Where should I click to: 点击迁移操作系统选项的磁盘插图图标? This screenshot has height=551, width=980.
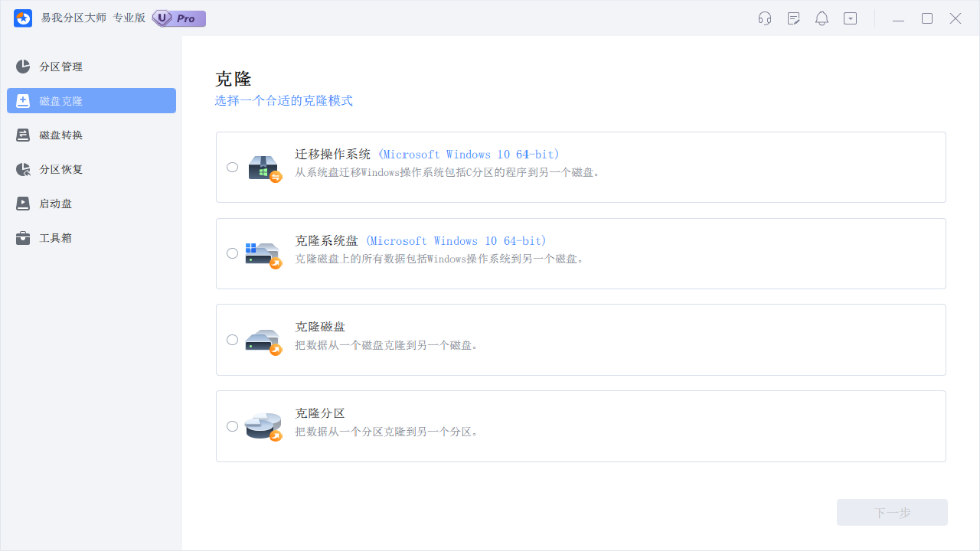pyautogui.click(x=263, y=167)
